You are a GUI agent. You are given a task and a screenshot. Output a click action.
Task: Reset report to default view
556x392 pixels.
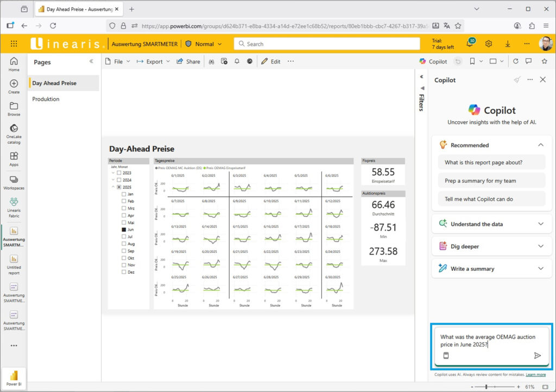pos(458,61)
